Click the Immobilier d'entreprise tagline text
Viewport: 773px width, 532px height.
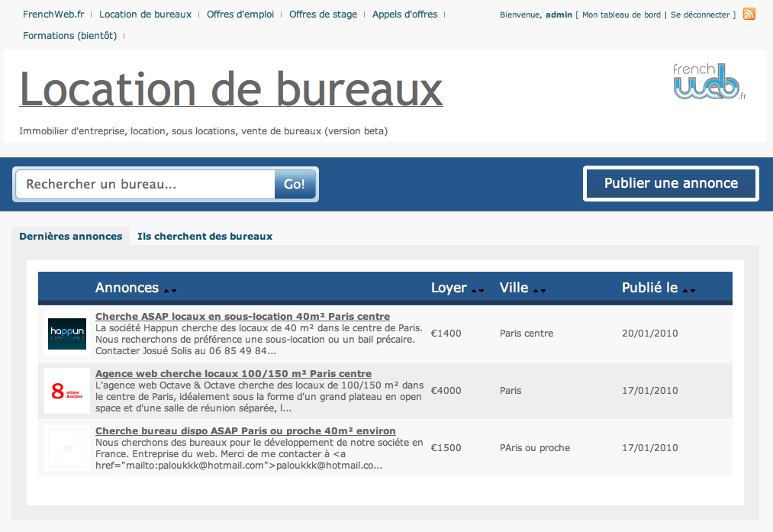[203, 131]
